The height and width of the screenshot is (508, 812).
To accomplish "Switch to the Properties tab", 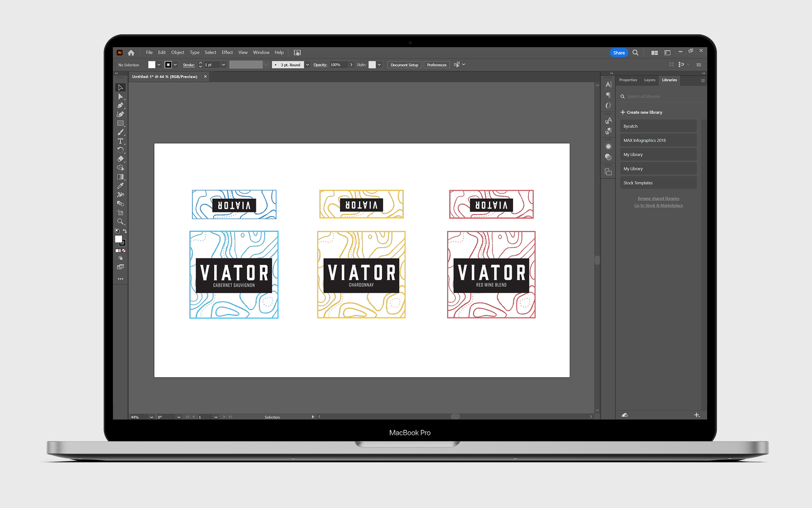I will pyautogui.click(x=628, y=80).
